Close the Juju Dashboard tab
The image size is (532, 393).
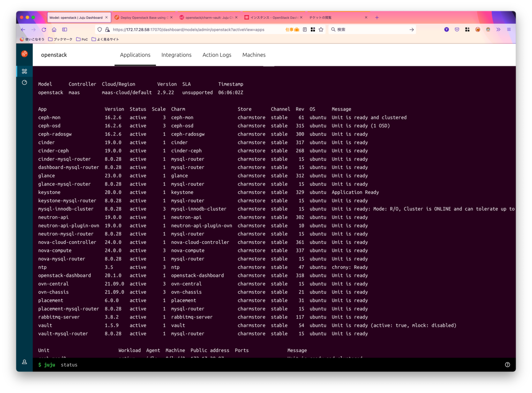pyautogui.click(x=106, y=18)
